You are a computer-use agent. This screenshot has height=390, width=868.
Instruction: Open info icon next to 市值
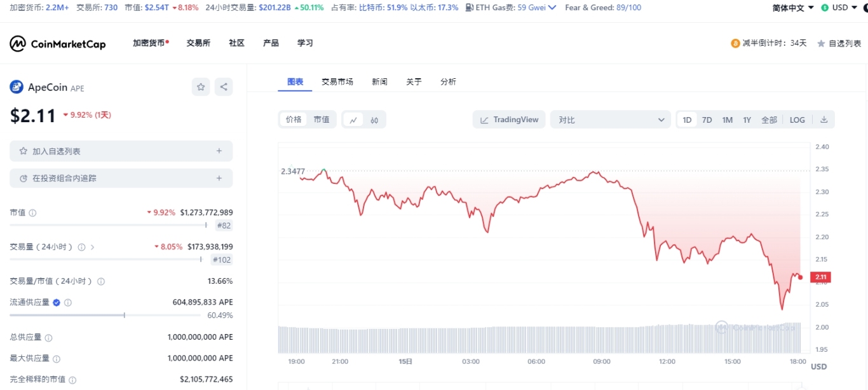click(x=32, y=212)
